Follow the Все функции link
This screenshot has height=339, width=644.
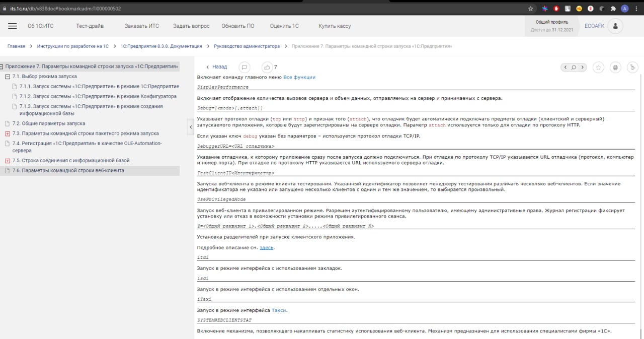pos(299,77)
